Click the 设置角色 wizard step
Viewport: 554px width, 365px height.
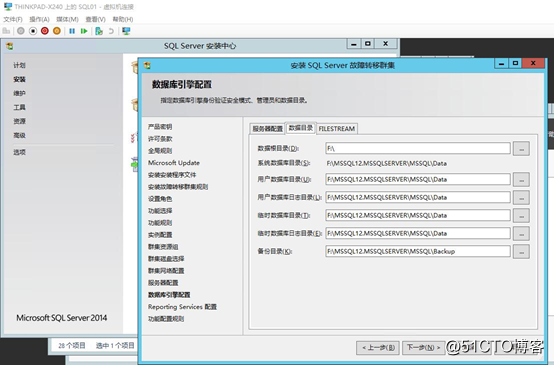[160, 199]
